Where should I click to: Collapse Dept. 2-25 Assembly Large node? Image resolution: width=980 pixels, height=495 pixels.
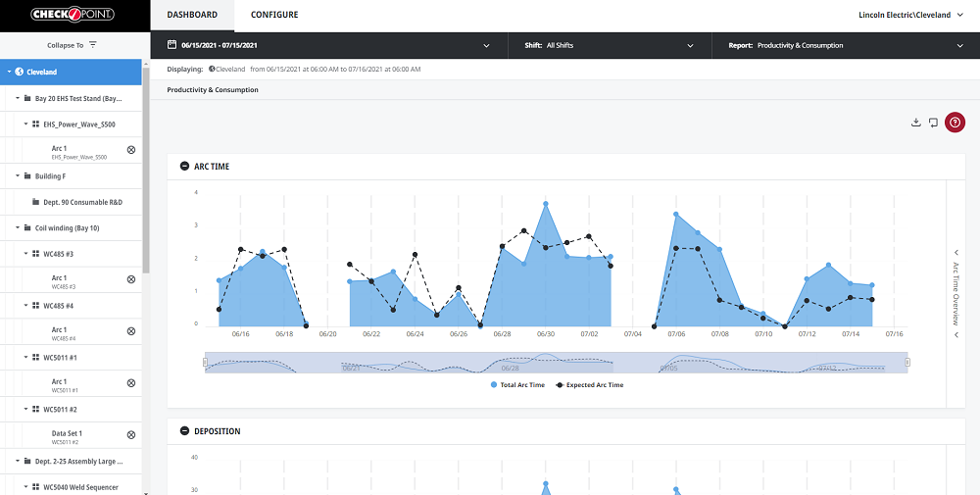tap(18, 462)
